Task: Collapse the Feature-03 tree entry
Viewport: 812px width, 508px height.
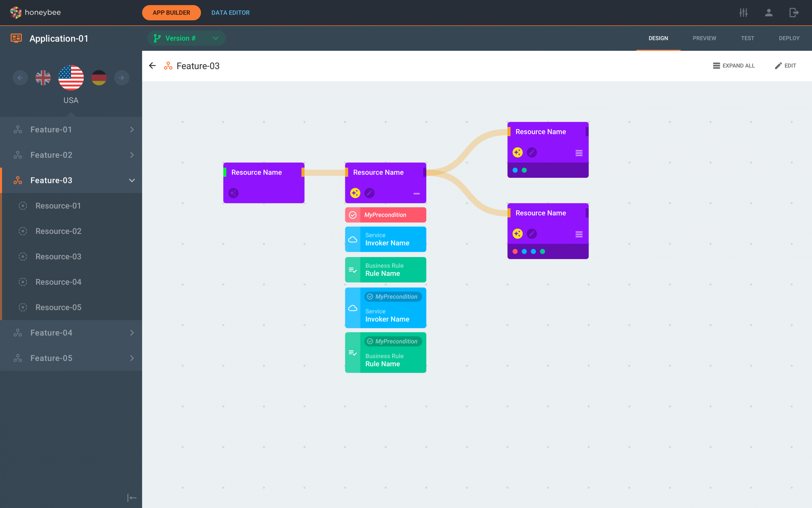Action: [132, 180]
